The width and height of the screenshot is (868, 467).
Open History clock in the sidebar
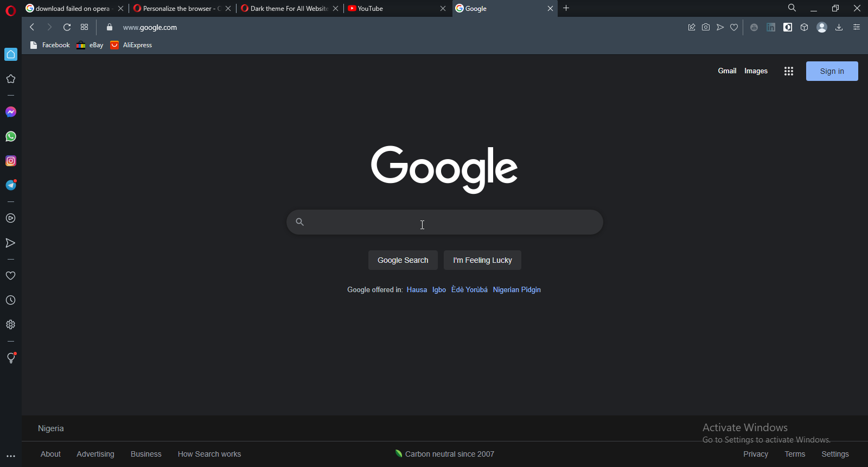click(x=11, y=300)
